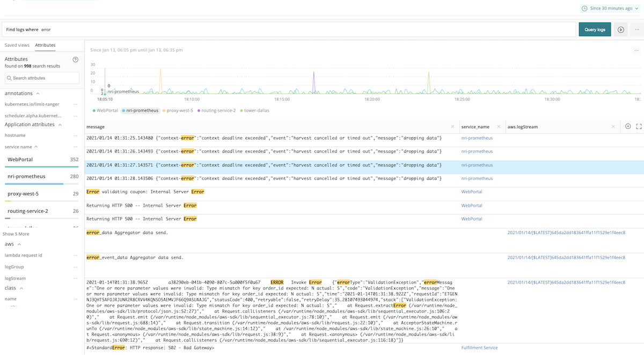The image size is (644, 355).
Task: Toggle routing-service-2 series in chart legend
Action: point(216,110)
